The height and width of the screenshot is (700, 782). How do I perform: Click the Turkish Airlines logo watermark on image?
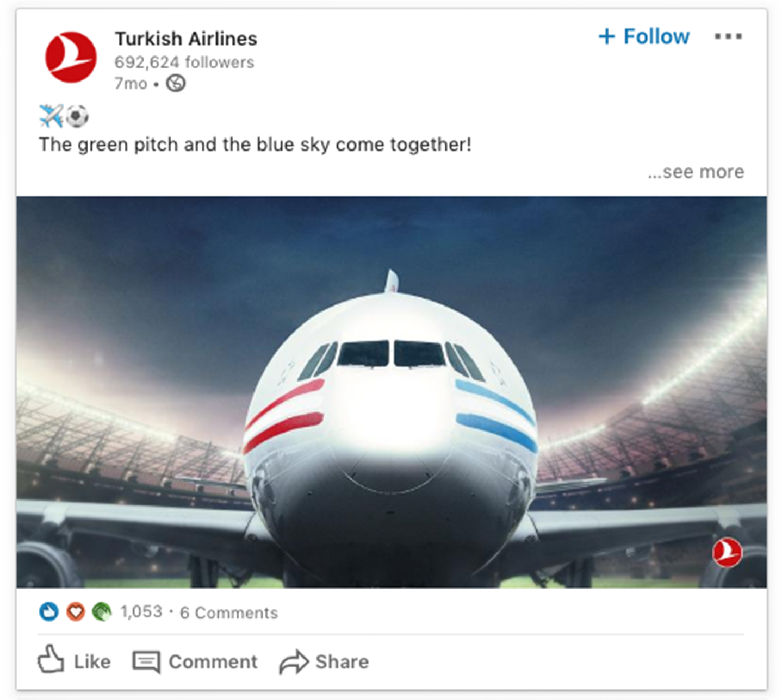[x=727, y=552]
